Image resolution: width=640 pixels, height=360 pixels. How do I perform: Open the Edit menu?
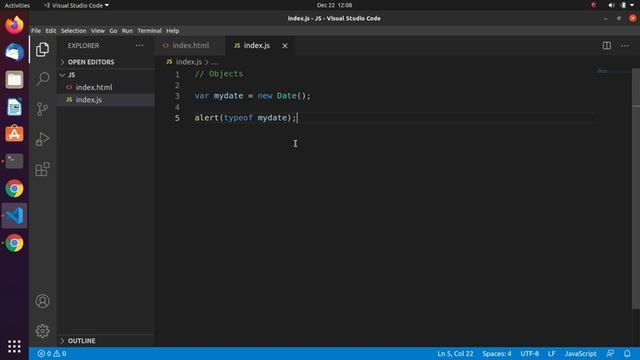[x=51, y=31]
